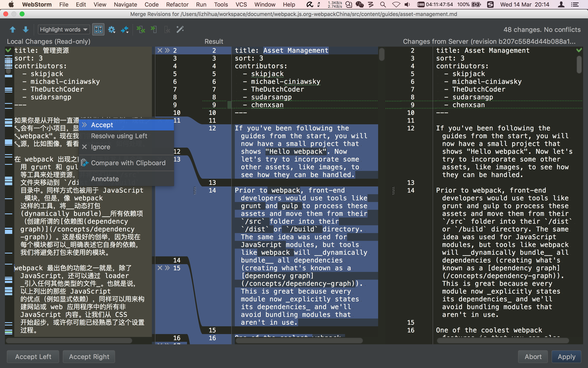Click the Avira antivirus menu bar icon
Image resolution: width=588 pixels, height=368 pixels.
click(x=310, y=4)
